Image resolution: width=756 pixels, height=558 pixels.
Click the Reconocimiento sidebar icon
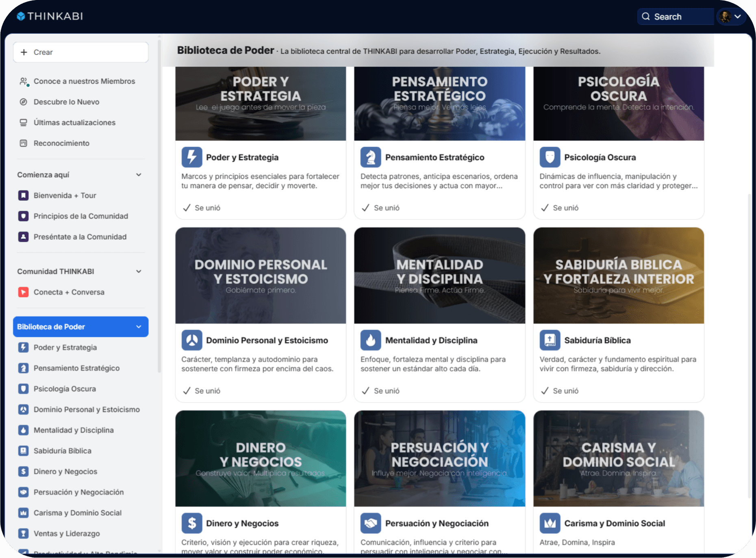[x=24, y=143]
